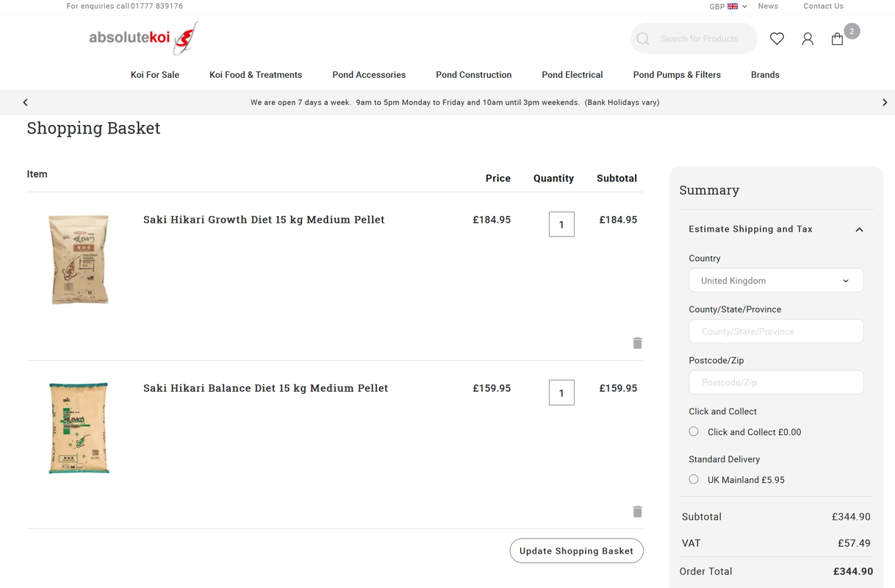Open the account user icon

pos(808,39)
